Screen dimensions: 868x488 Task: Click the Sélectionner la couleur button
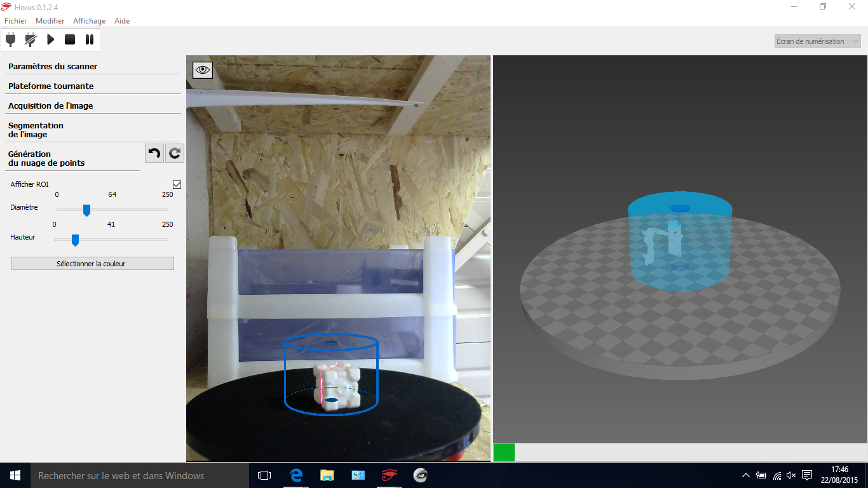93,263
